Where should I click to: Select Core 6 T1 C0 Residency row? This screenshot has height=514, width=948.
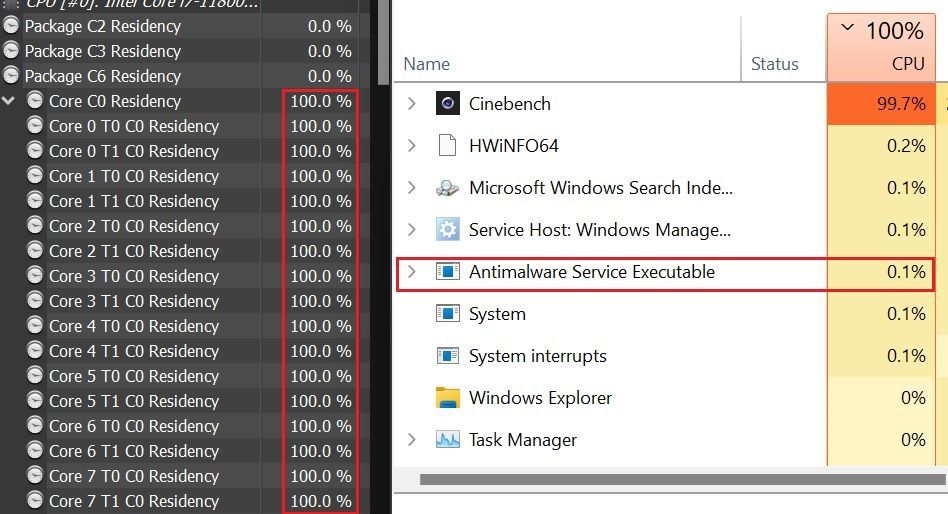tap(186, 451)
